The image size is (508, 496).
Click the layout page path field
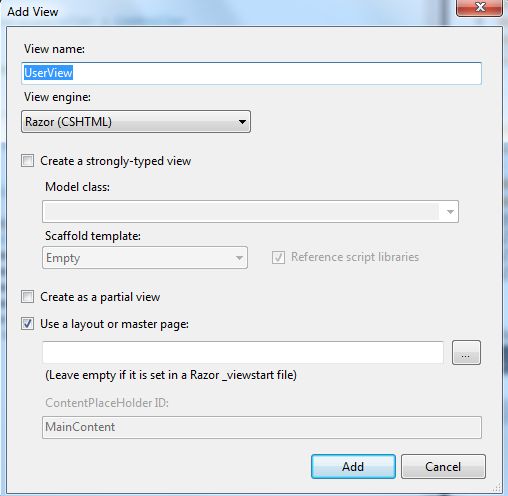[x=243, y=352]
